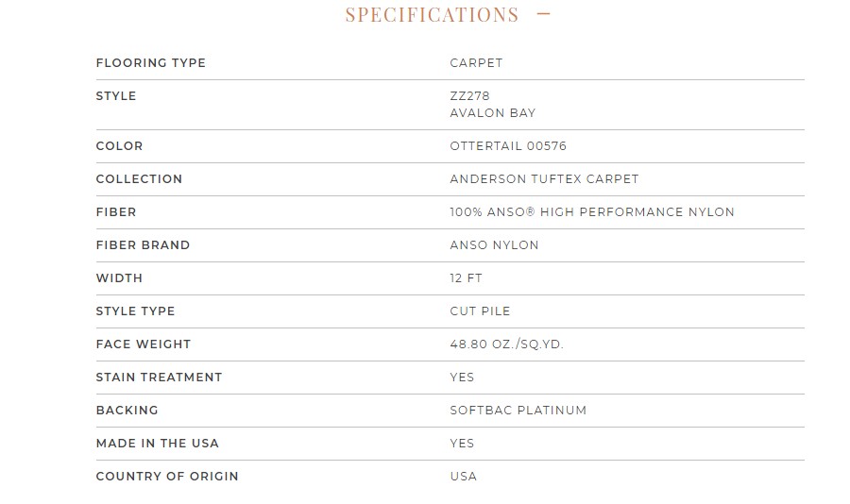The width and height of the screenshot is (850, 504).
Task: Click the Carpet flooring type value
Action: tap(476, 63)
